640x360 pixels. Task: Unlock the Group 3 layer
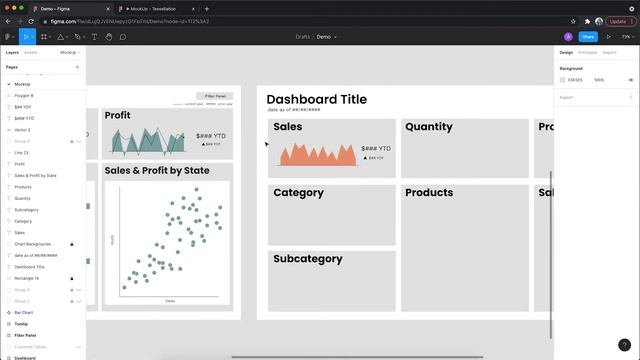click(x=72, y=290)
